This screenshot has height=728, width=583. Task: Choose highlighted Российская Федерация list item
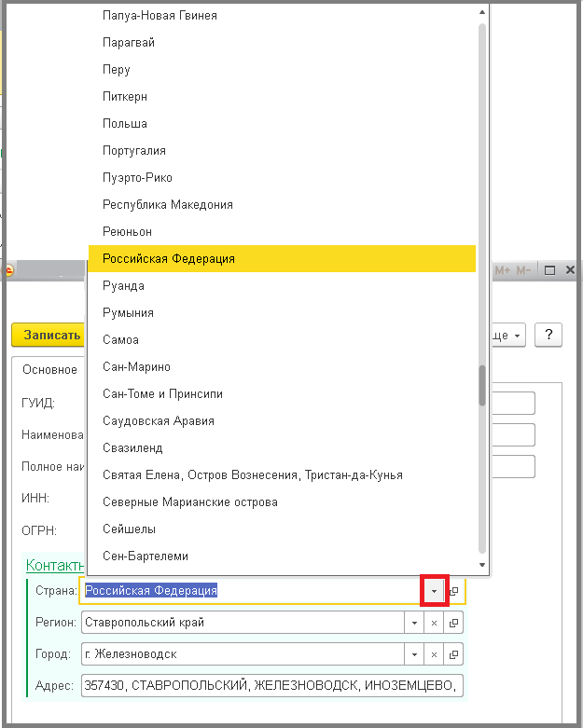[x=282, y=258]
